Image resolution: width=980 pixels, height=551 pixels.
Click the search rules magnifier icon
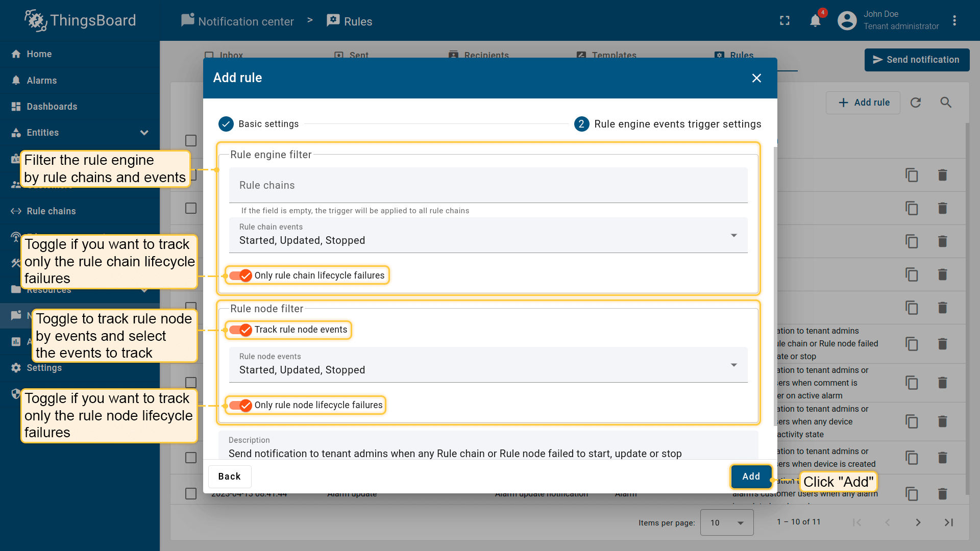[x=946, y=103]
